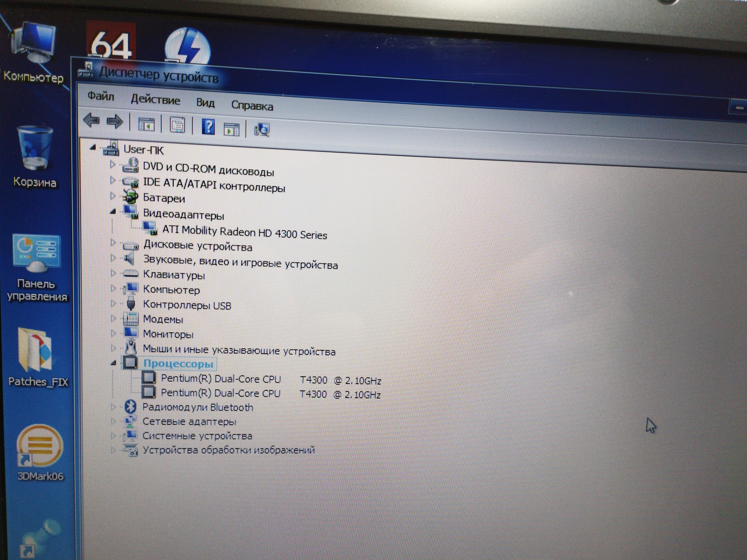Open the Файл menu
The height and width of the screenshot is (560, 747).
101,96
